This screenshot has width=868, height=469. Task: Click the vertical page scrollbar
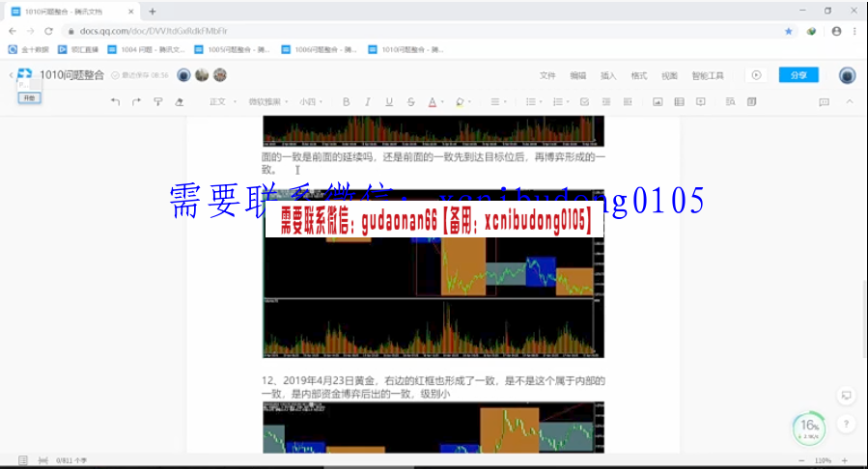[x=864, y=318]
